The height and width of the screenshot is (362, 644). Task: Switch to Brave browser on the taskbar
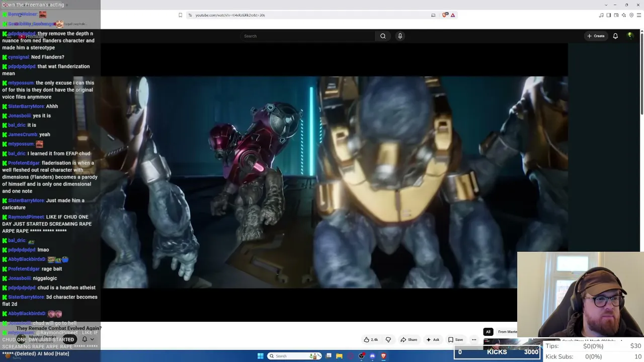383,356
